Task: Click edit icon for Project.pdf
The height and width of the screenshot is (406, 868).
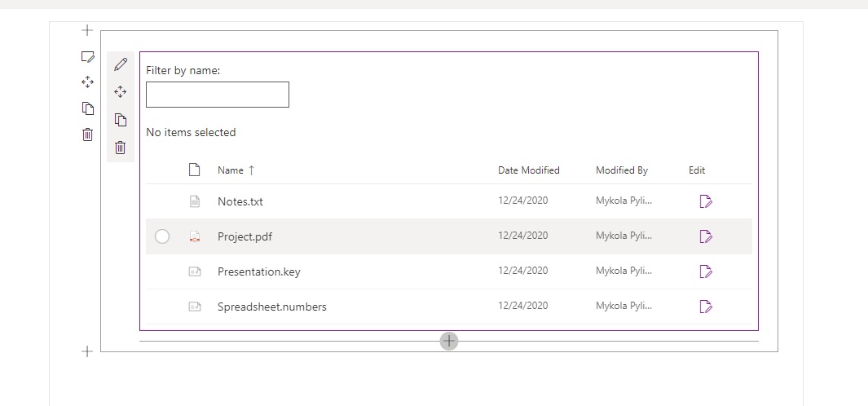Action: point(706,236)
